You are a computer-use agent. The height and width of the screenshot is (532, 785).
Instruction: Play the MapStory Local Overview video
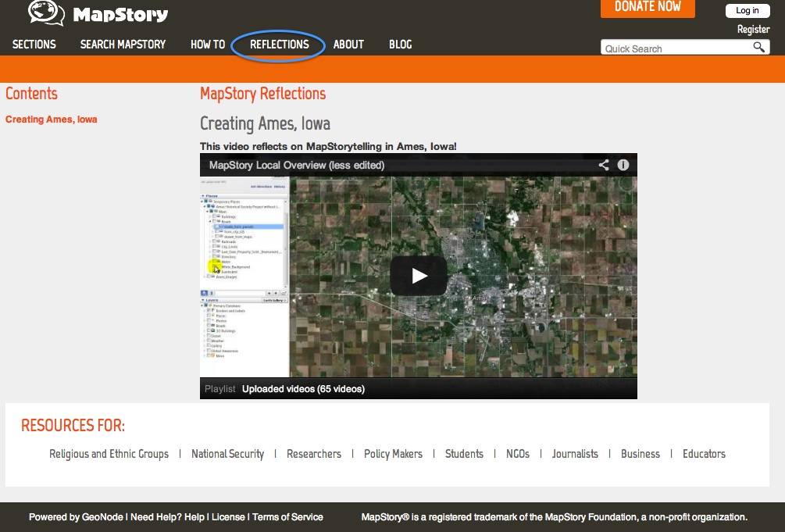pos(419,276)
